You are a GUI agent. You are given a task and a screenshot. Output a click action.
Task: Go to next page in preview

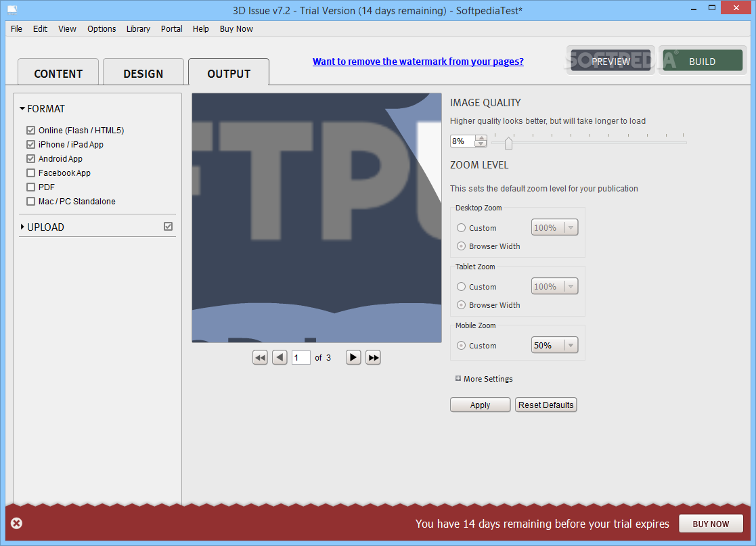coord(353,358)
